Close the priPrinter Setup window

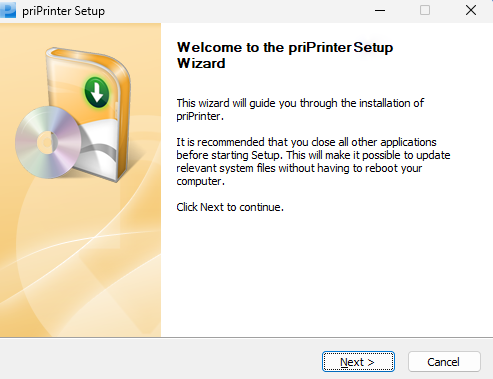(471, 10)
